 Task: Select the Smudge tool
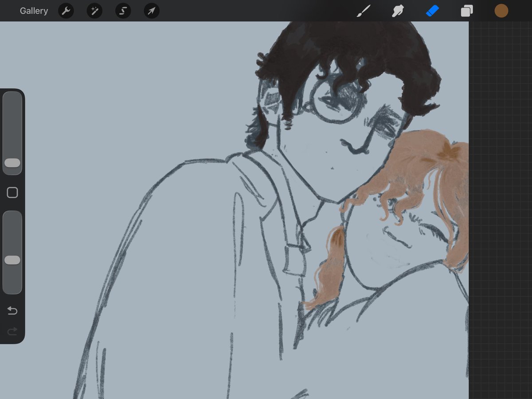coord(398,11)
